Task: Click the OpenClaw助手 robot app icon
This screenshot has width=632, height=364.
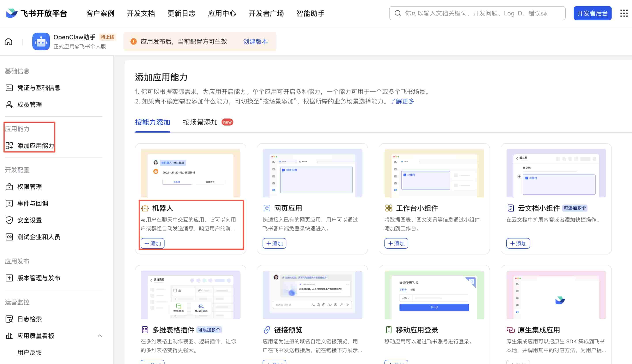Action: tap(41, 41)
